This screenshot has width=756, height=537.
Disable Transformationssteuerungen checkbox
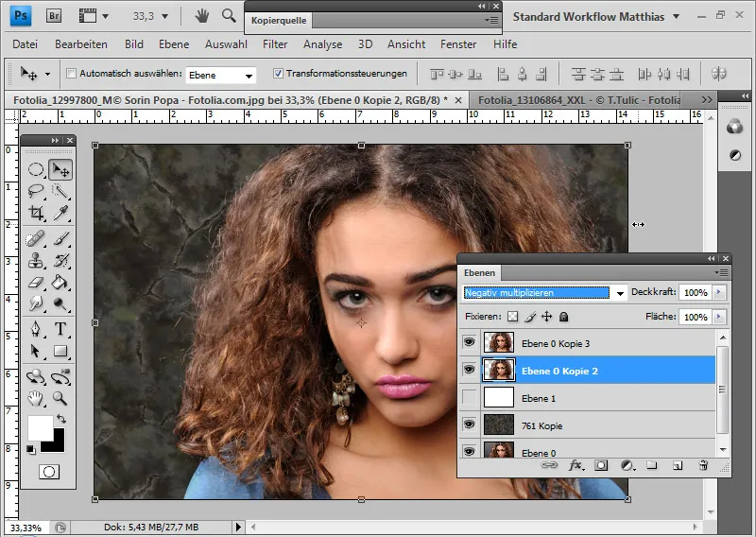278,74
